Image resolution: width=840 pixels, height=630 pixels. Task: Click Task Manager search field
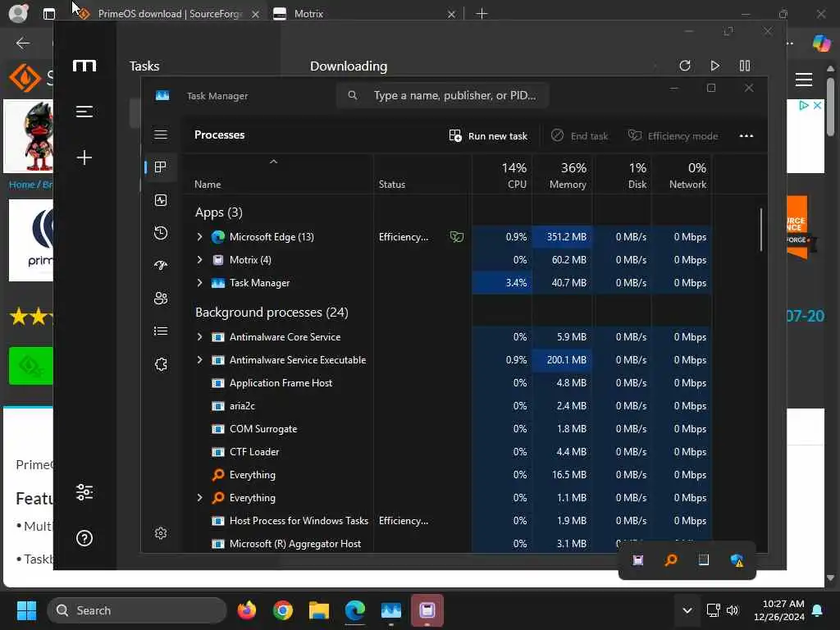point(442,95)
